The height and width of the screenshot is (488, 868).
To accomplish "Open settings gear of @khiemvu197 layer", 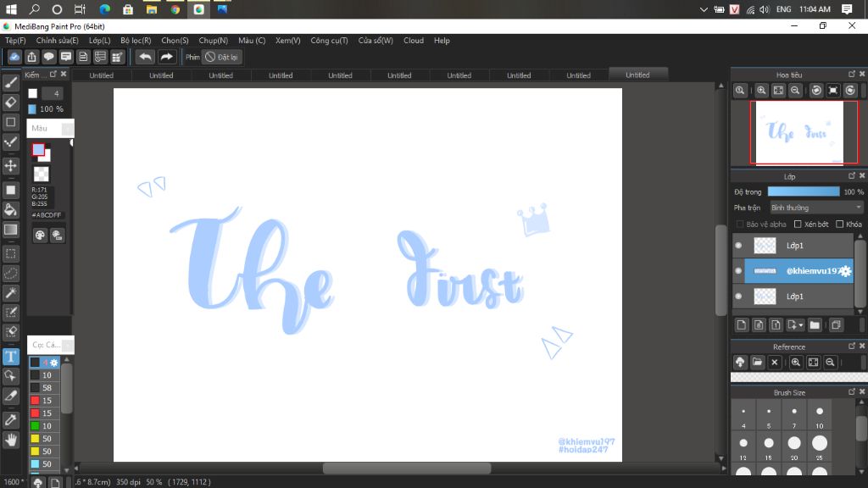I will [x=845, y=271].
